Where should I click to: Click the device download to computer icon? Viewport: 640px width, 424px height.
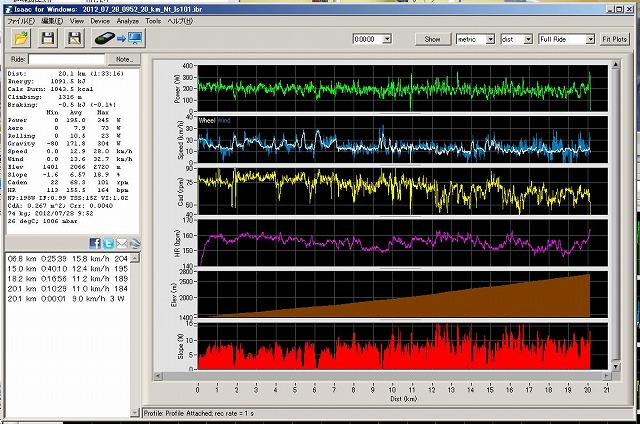coord(119,38)
